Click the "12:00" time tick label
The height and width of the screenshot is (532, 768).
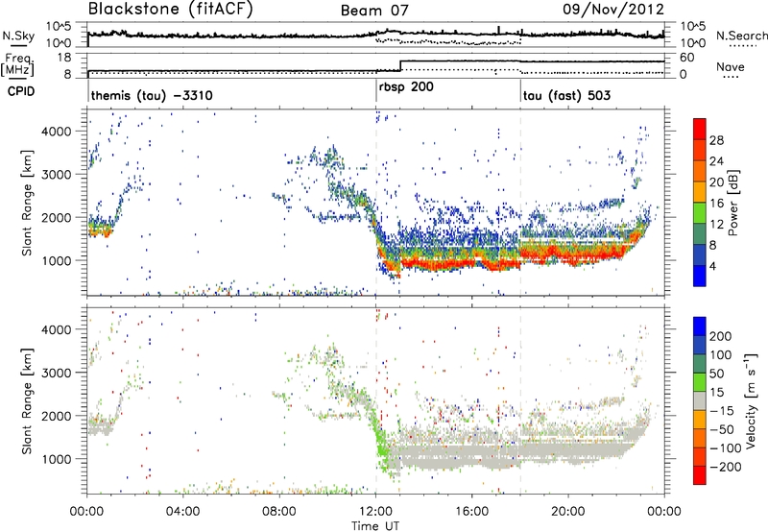click(x=375, y=511)
